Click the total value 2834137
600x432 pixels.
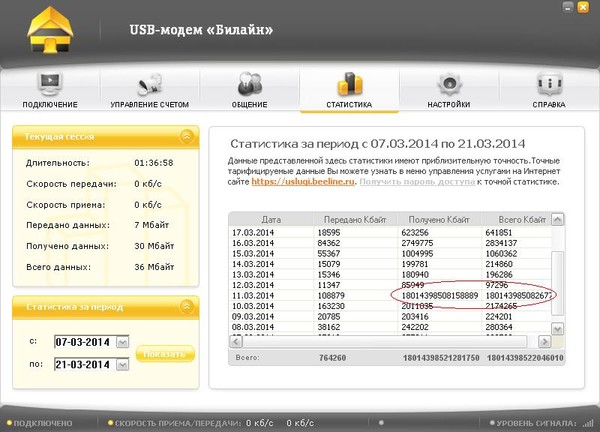coord(501,243)
